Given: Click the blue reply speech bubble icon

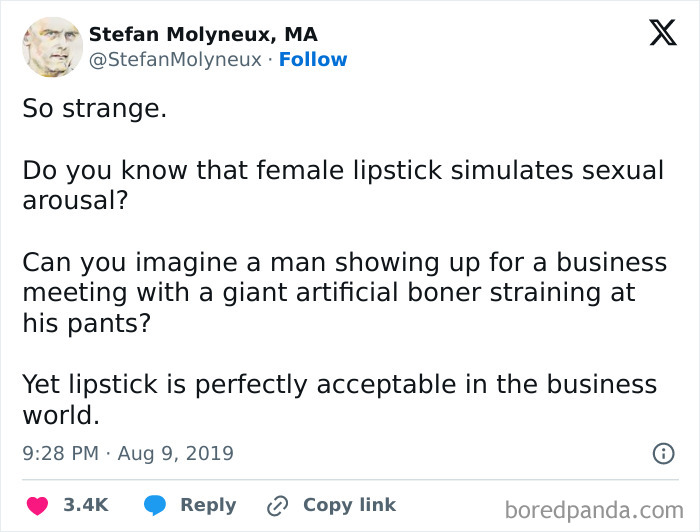Looking at the screenshot, I should 154,506.
